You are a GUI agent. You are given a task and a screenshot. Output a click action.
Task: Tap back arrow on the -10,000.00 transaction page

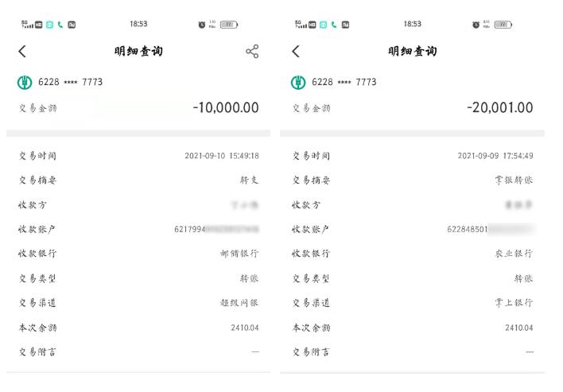[21, 52]
